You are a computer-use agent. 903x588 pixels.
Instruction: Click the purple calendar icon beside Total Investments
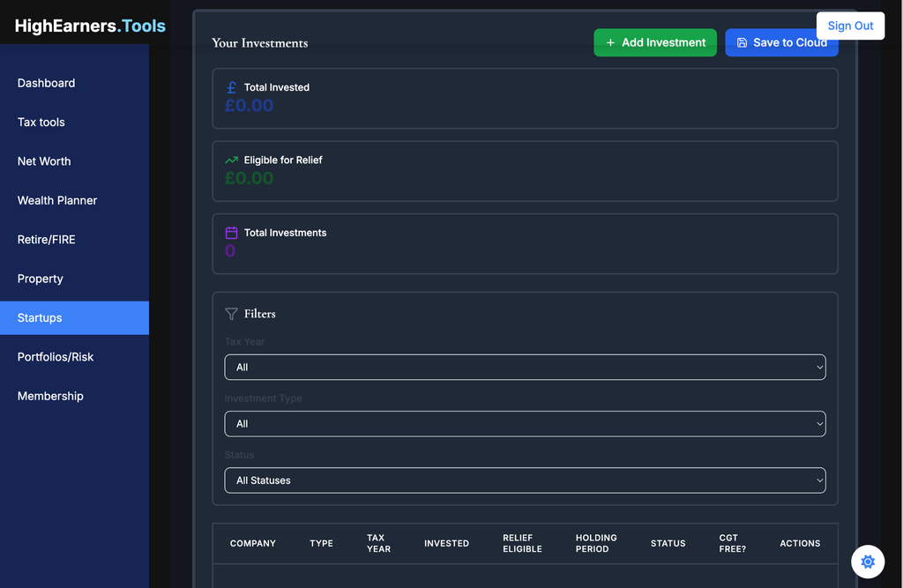[x=229, y=232]
